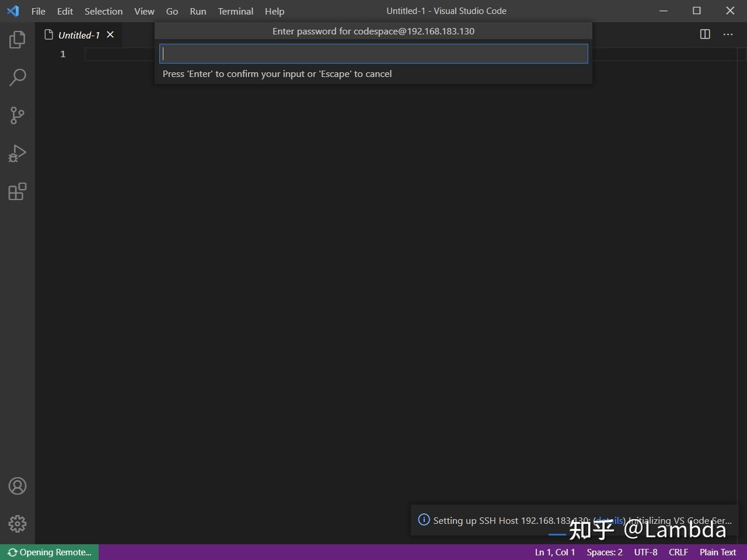Focus the SSH password input field
The image size is (747, 560).
click(373, 53)
